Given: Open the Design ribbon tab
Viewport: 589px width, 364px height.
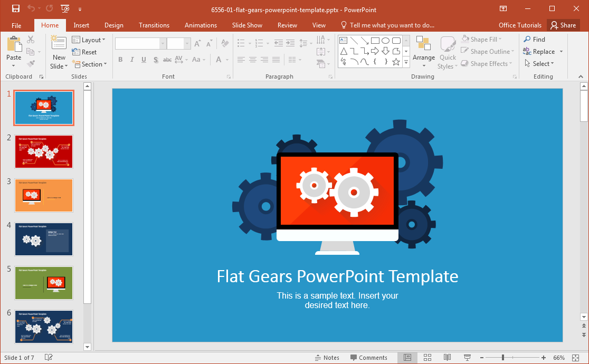Looking at the screenshot, I should pyautogui.click(x=114, y=25).
